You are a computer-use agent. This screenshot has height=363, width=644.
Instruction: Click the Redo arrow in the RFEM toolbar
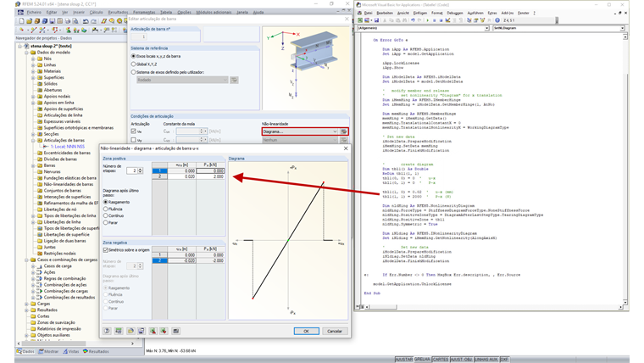click(94, 21)
